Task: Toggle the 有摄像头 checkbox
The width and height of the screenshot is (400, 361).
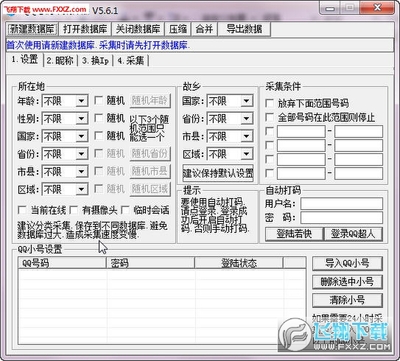Action: (74, 210)
